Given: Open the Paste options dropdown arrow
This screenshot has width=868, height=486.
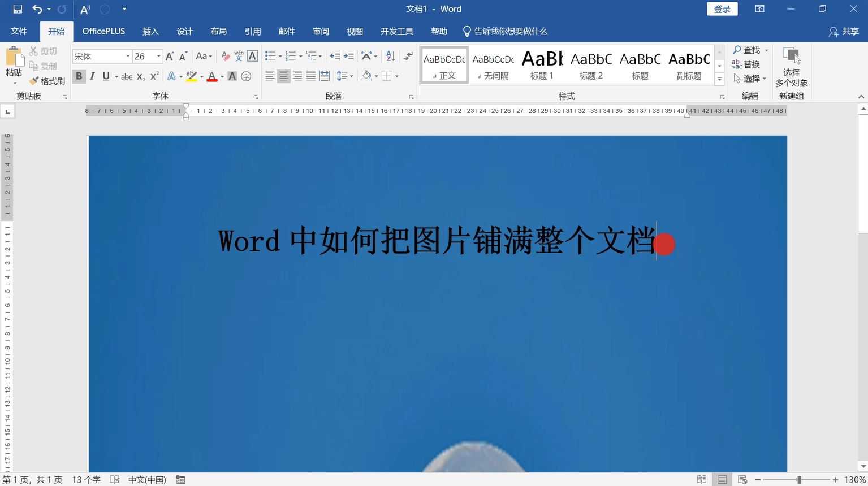Looking at the screenshot, I should pos(14,83).
